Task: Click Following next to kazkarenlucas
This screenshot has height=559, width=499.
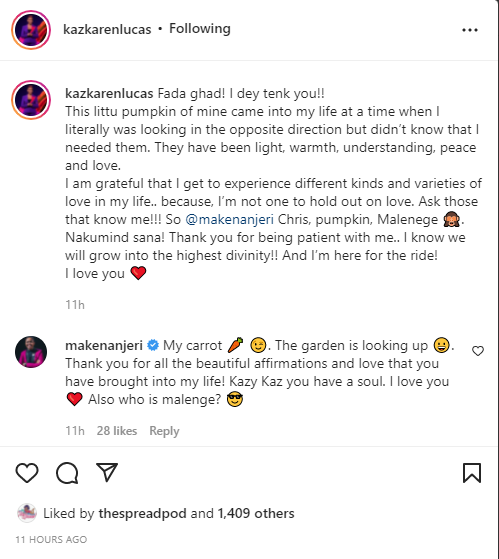Action: 200,29
